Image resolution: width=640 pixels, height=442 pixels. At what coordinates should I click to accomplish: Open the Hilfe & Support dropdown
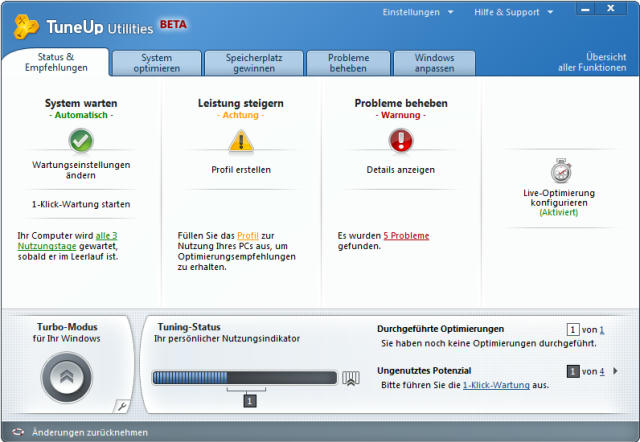[x=513, y=12]
